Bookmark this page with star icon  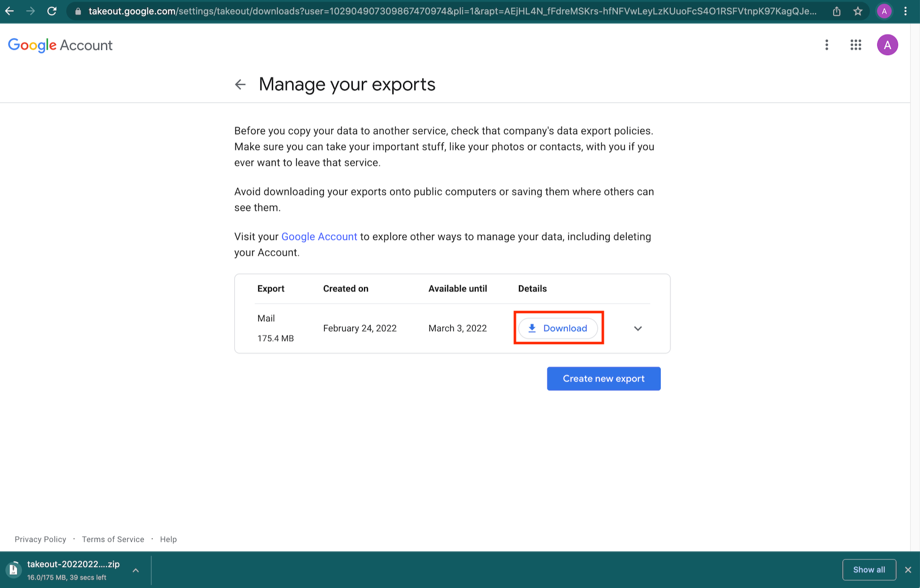(x=858, y=11)
